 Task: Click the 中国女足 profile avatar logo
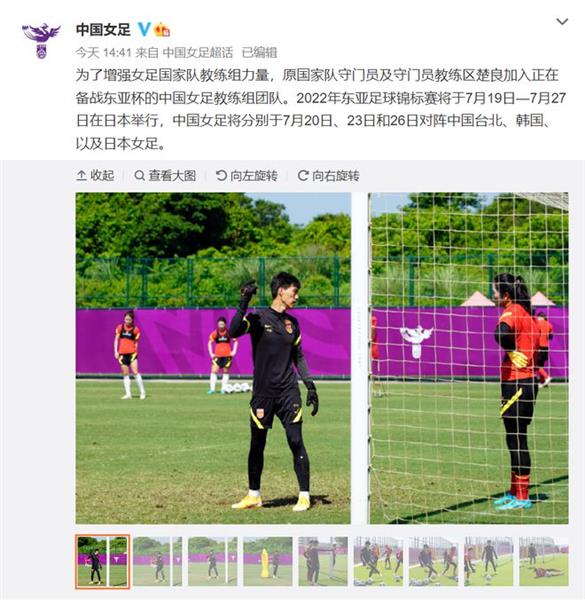[x=41, y=41]
